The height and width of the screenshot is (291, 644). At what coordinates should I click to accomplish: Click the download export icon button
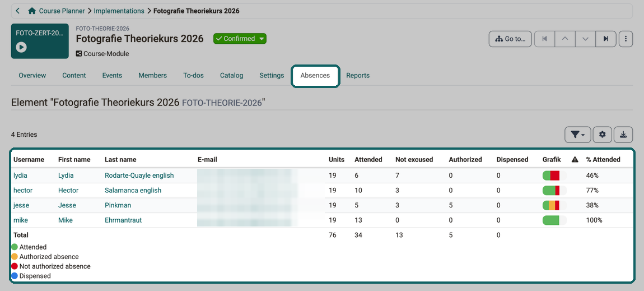(623, 135)
